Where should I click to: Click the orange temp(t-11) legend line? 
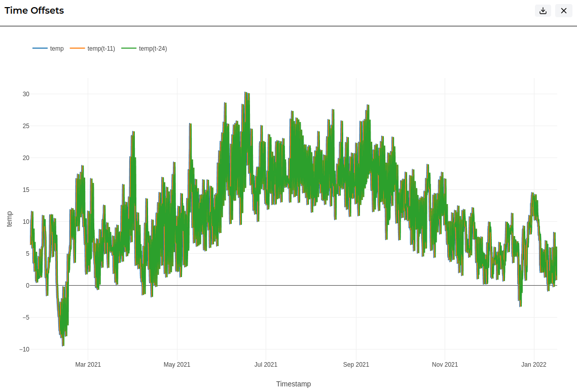click(77, 48)
